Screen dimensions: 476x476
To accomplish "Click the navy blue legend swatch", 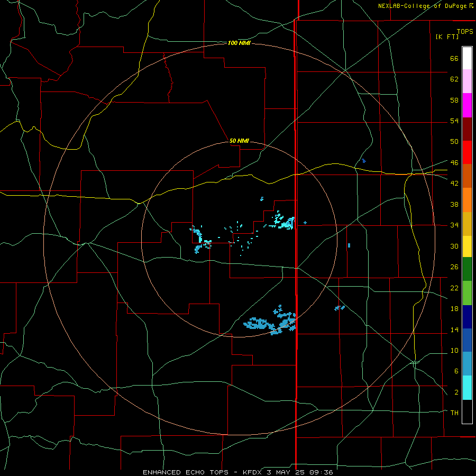I will [467, 317].
